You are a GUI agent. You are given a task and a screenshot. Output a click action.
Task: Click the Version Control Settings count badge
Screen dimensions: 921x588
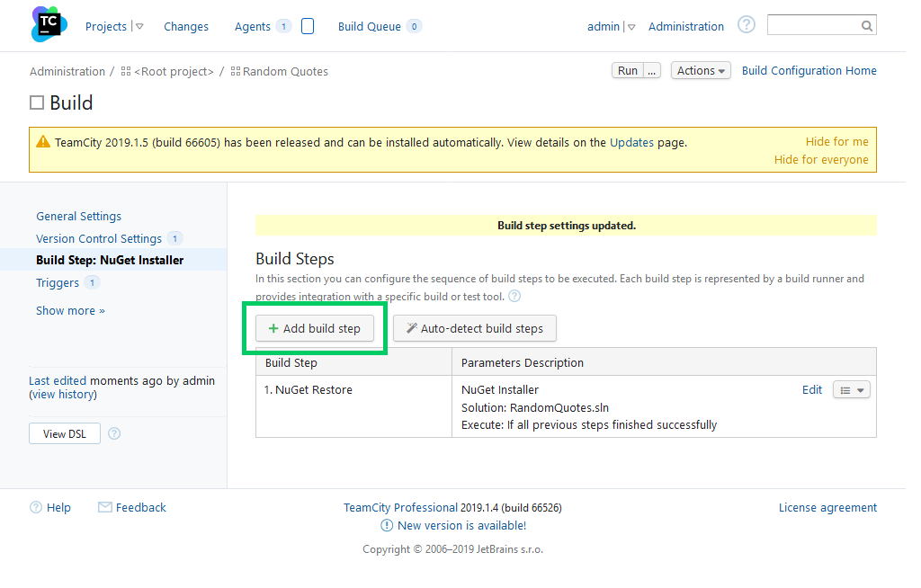click(175, 238)
